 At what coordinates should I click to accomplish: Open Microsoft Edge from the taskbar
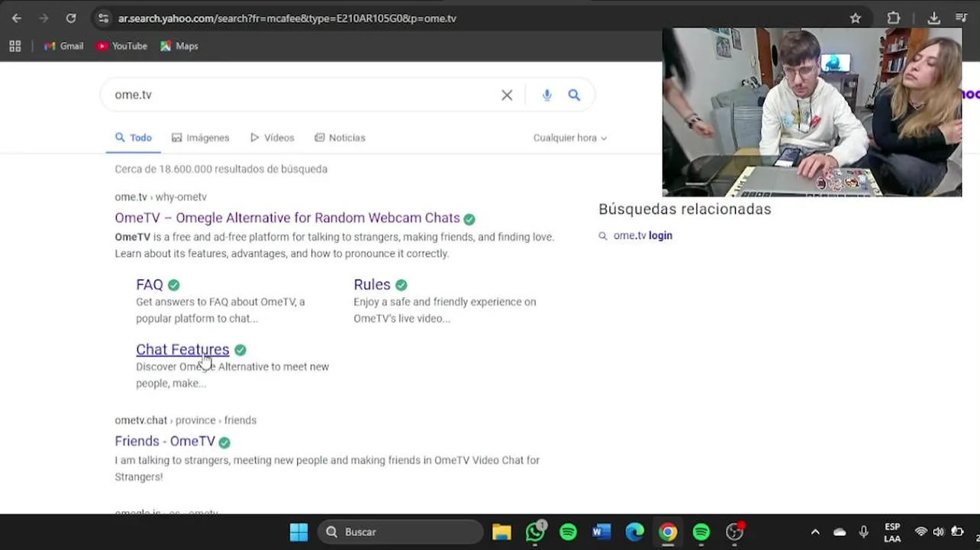634,532
